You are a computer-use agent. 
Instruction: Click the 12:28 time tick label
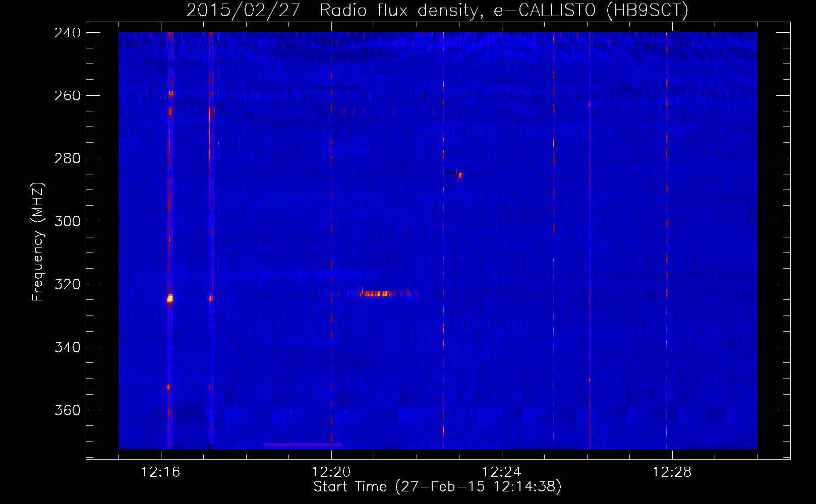[x=672, y=472]
